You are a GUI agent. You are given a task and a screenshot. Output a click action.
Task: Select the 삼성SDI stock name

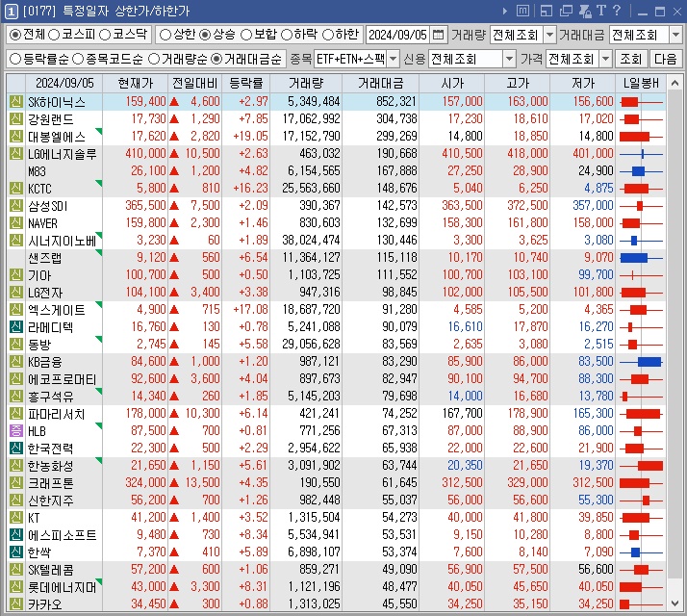click(x=47, y=206)
